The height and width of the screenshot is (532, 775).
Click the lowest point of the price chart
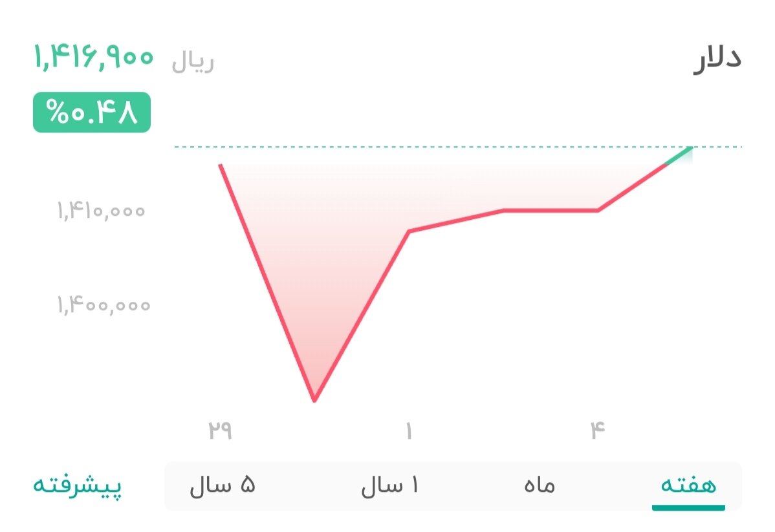315,399
